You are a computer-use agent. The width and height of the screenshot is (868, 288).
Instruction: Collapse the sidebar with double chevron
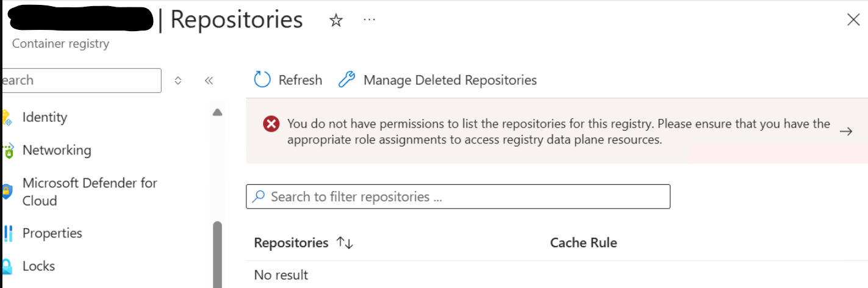click(209, 81)
